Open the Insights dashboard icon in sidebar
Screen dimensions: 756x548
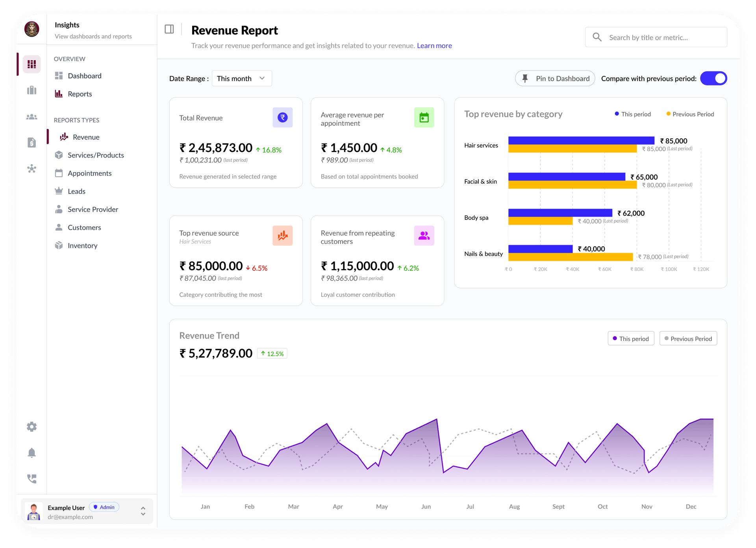click(x=31, y=64)
